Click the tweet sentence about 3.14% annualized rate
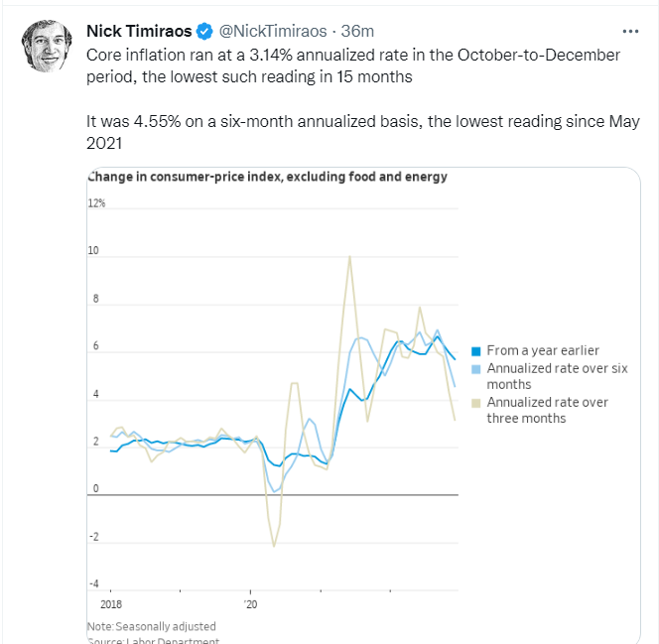This screenshot has width=659, height=644. point(354,64)
